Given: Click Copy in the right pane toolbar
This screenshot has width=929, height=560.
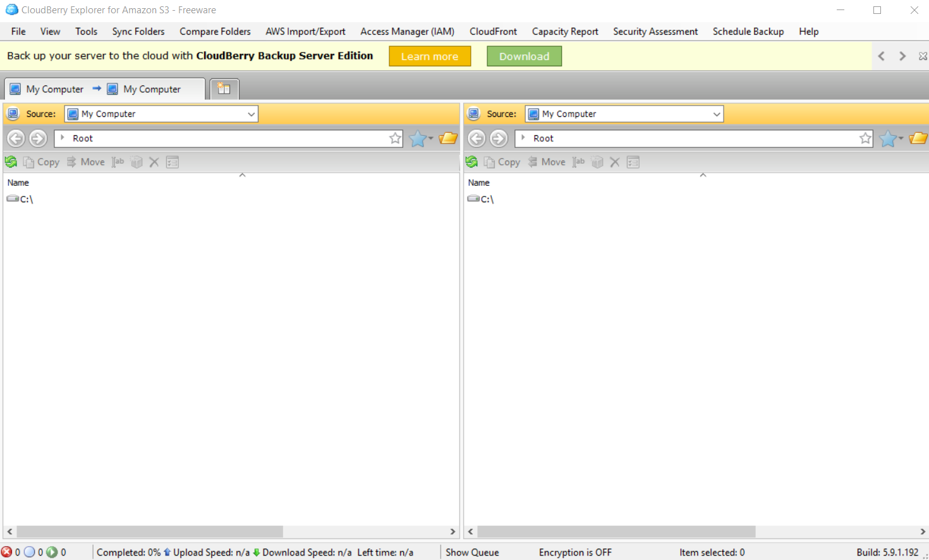Looking at the screenshot, I should pyautogui.click(x=502, y=162).
